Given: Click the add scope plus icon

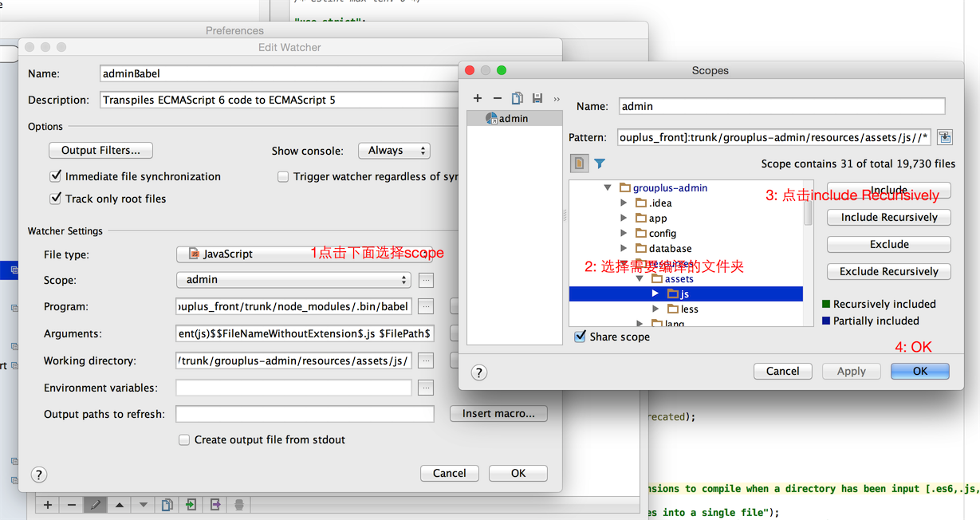Looking at the screenshot, I should coord(478,98).
